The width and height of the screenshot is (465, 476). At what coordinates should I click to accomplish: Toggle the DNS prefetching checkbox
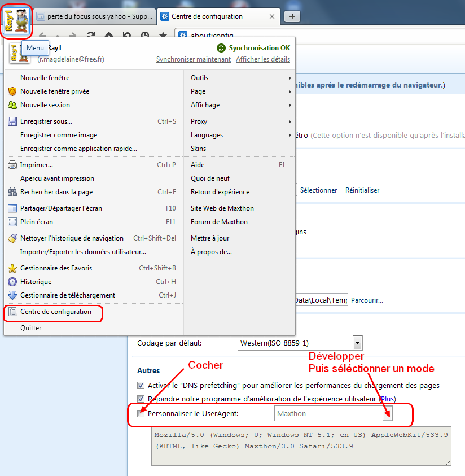[x=141, y=385]
